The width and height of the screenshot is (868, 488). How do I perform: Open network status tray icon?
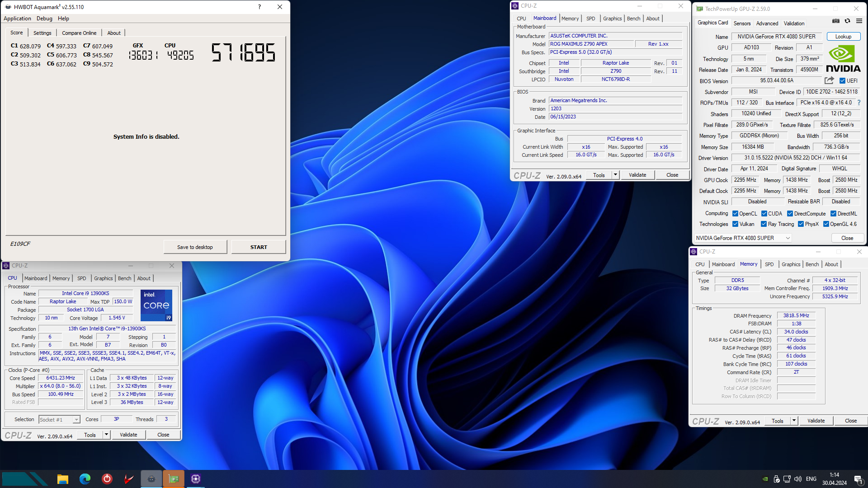point(787,479)
